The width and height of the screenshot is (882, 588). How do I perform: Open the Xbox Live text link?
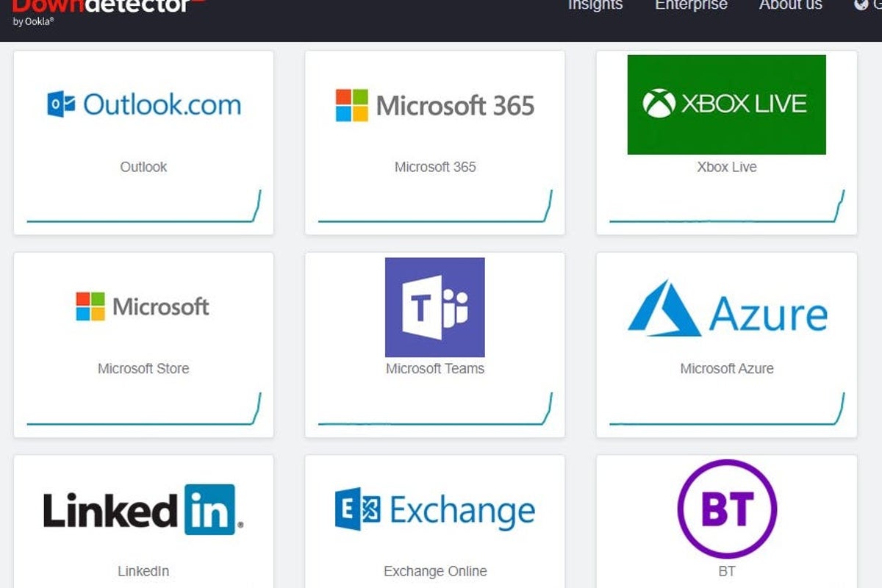point(726,167)
